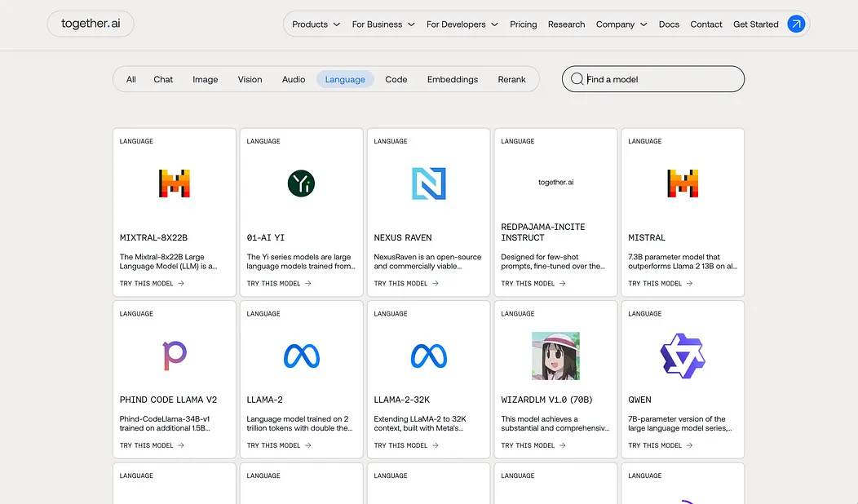Try the WizardLM V1.0 (70B) model
Image resolution: width=858 pixels, height=504 pixels.
[x=533, y=445]
